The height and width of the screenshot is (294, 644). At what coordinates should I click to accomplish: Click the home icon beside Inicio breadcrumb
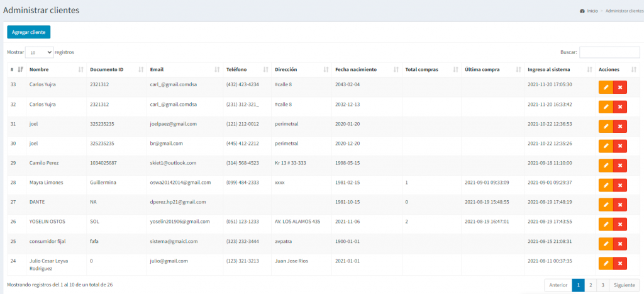[582, 11]
